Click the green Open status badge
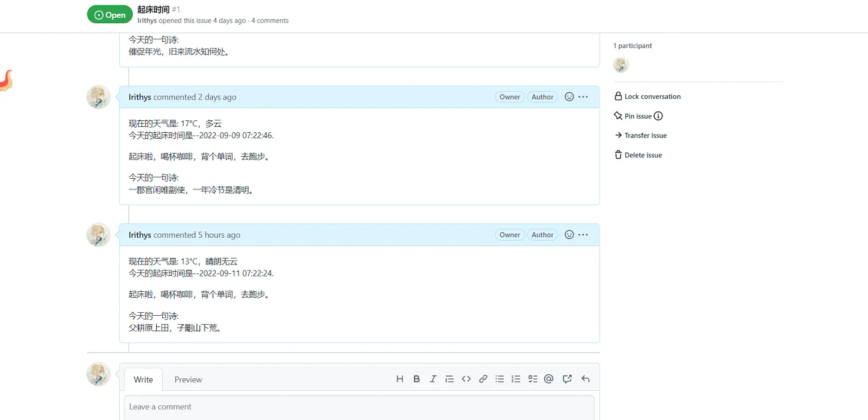868x420 pixels. [110, 14]
